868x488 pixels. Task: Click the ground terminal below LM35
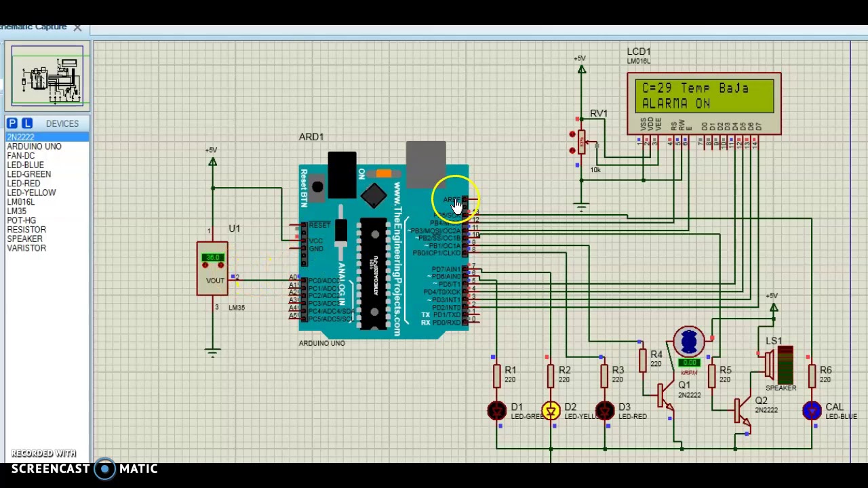[x=212, y=351]
